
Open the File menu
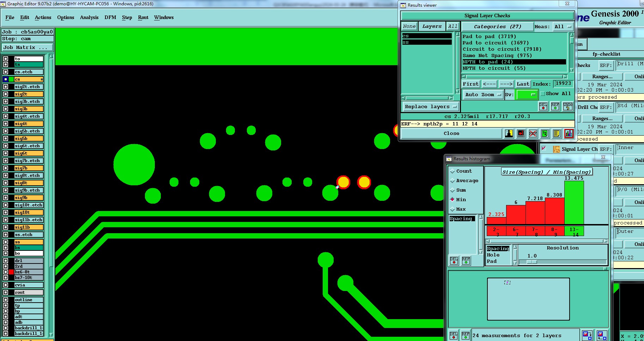(x=10, y=18)
